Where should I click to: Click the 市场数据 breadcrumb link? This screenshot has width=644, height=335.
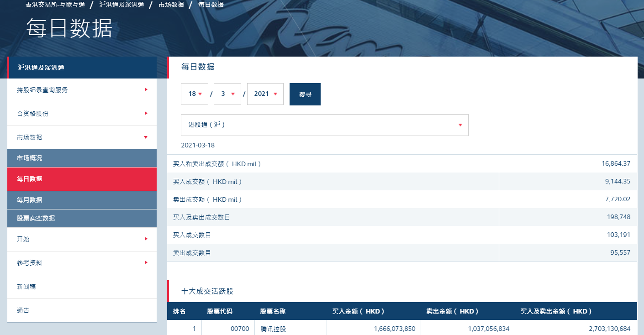(171, 5)
